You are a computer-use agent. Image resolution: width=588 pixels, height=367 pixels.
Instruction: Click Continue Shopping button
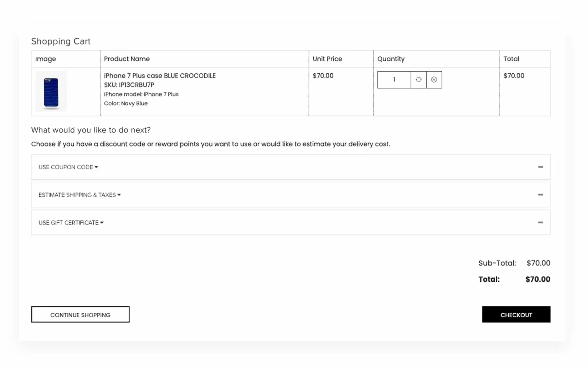(80, 315)
